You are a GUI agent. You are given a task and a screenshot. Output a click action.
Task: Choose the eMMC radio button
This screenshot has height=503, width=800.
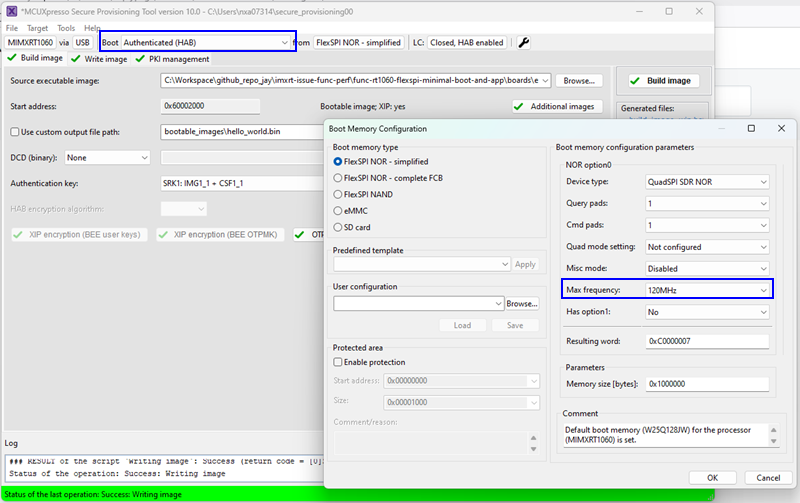point(338,210)
